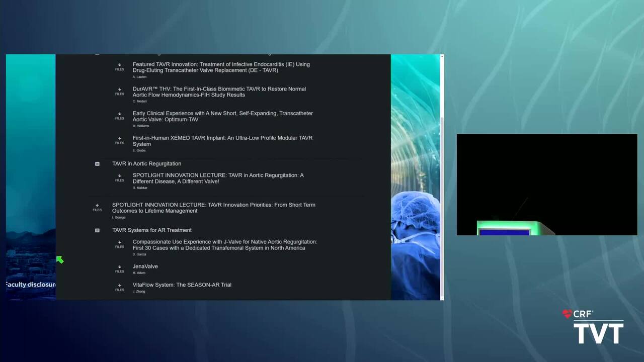Click presenter name A. Lauten
This screenshot has height=362, width=644.
click(x=139, y=77)
